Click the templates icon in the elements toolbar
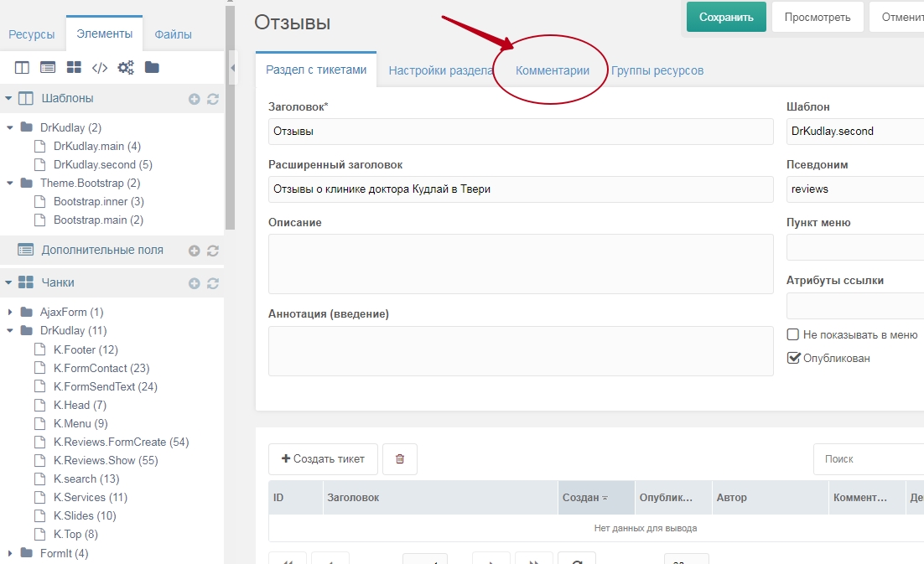 (22, 68)
